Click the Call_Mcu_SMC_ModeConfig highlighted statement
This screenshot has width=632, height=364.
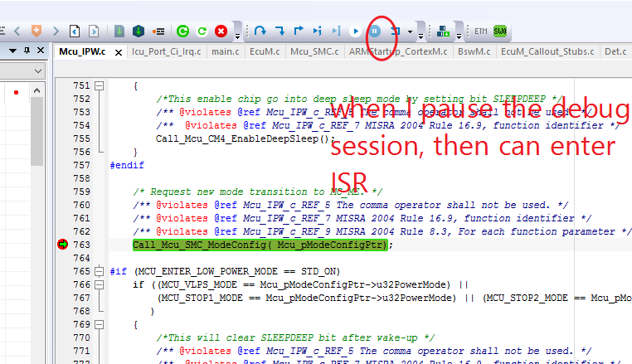[260, 245]
